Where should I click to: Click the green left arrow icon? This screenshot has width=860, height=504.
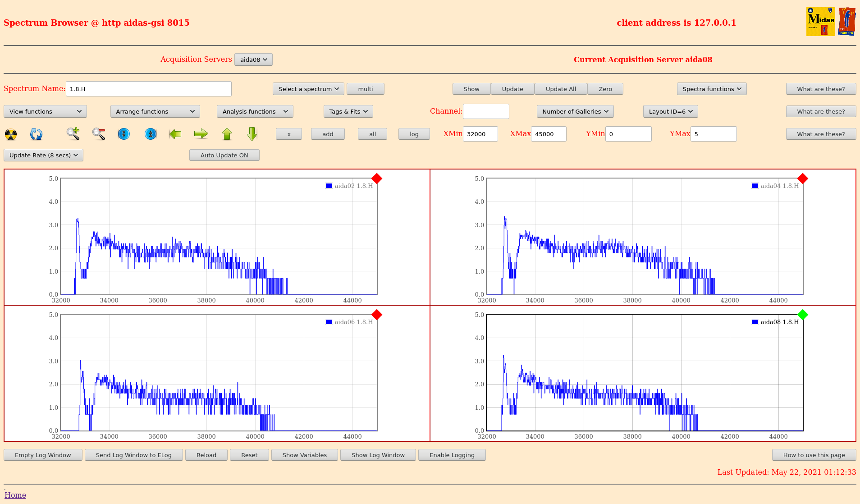click(x=175, y=134)
